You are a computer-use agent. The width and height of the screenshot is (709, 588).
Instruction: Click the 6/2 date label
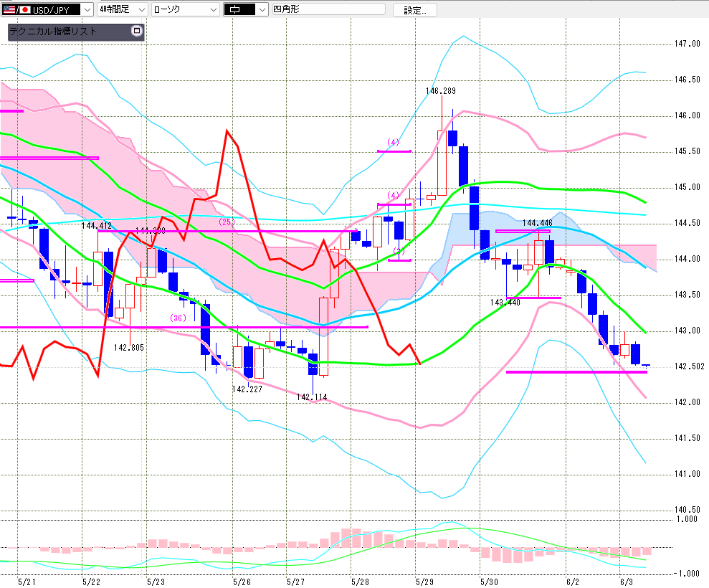click(x=573, y=582)
